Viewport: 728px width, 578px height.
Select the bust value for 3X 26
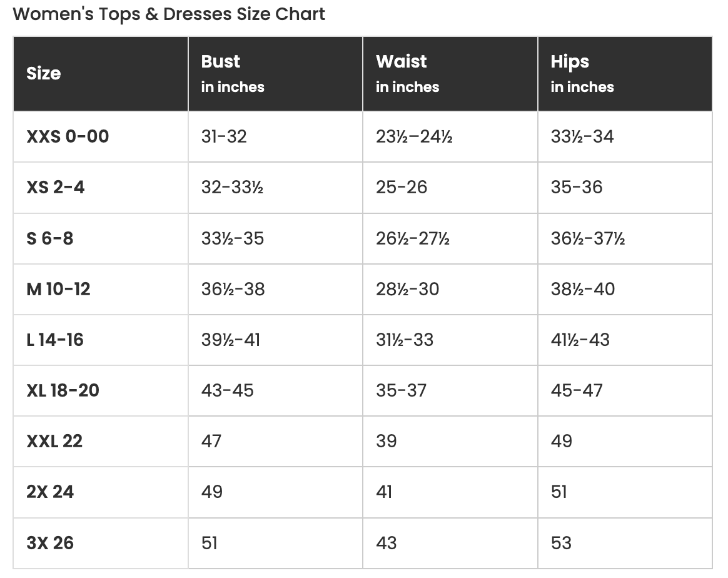210,543
